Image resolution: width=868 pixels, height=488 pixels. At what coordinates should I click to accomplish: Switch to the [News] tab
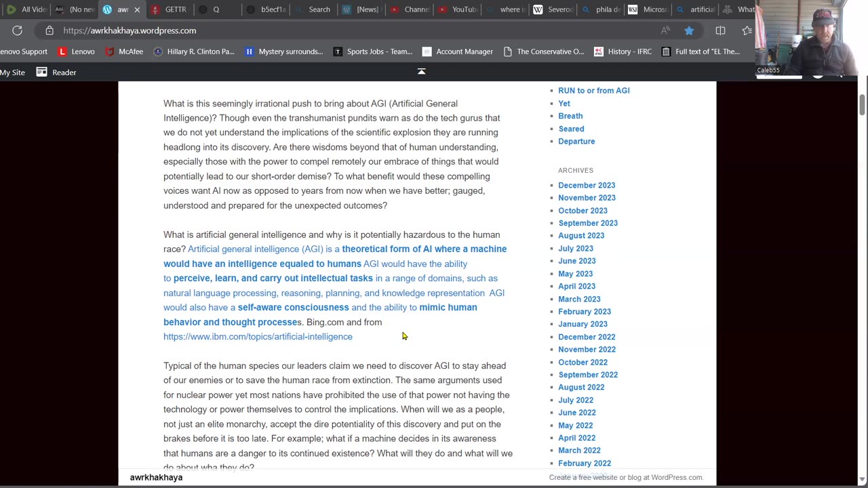pyautogui.click(x=361, y=9)
